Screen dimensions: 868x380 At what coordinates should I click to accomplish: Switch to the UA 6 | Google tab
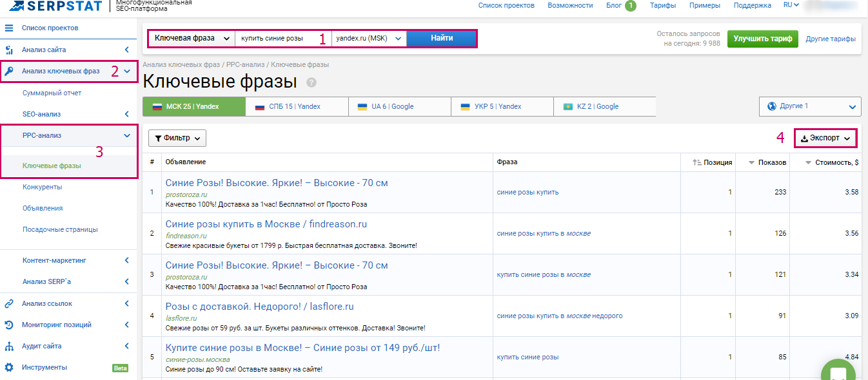pyautogui.click(x=399, y=106)
